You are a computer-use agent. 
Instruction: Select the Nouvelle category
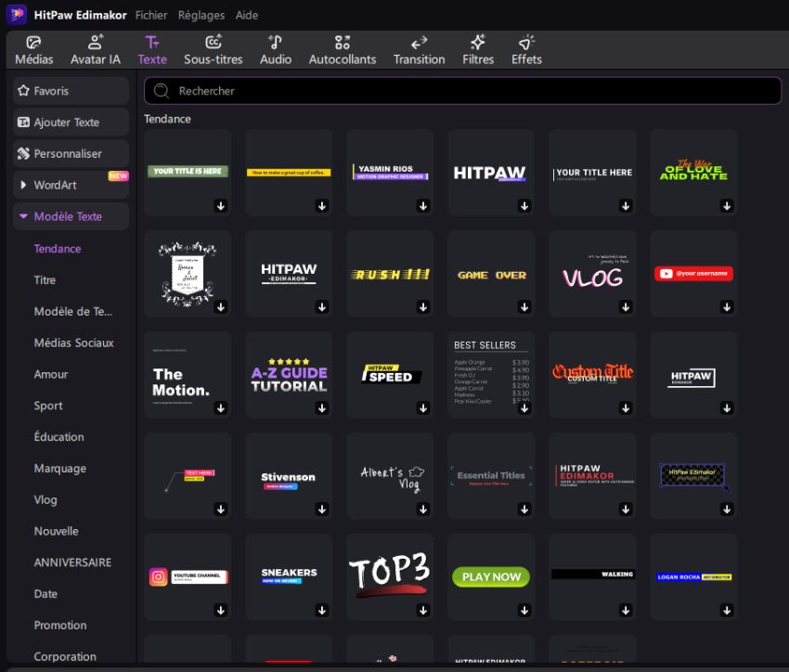(57, 531)
